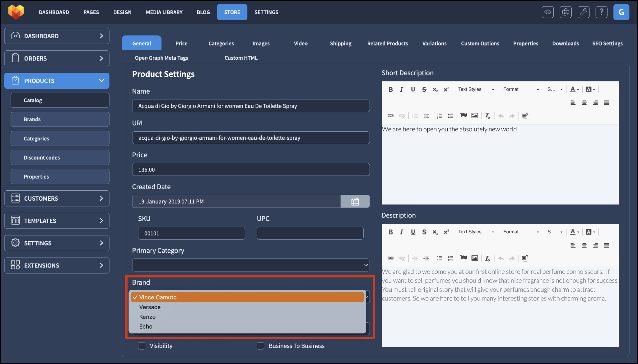Open the Shipping tab

click(x=341, y=44)
